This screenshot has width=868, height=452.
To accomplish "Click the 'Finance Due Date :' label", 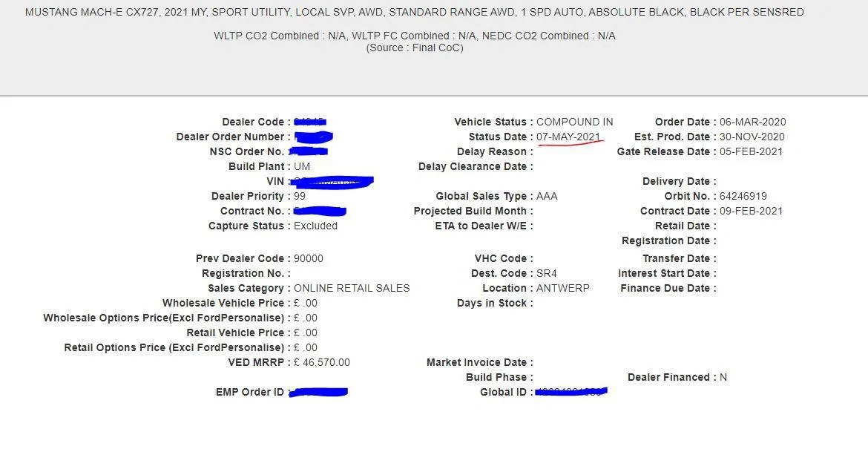I will pyautogui.click(x=668, y=289).
